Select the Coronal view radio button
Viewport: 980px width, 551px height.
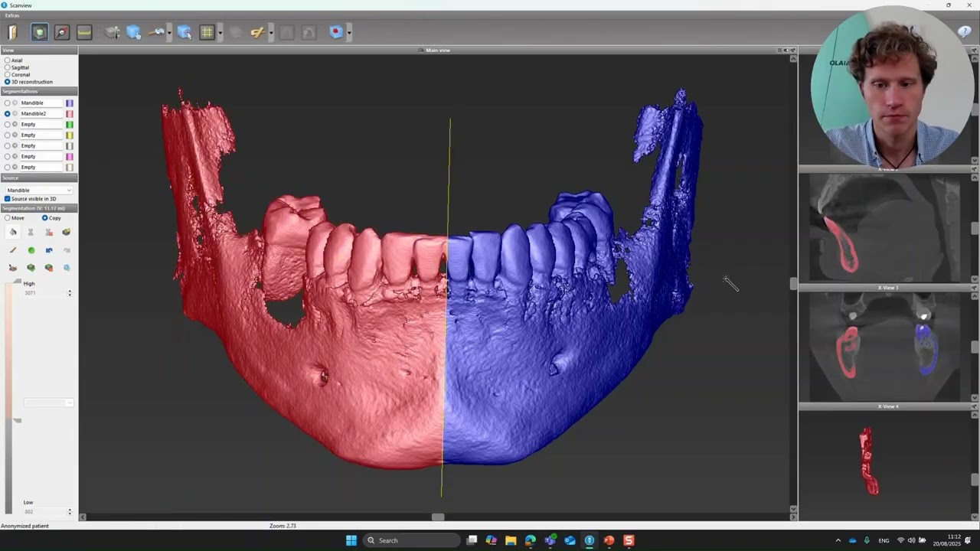[x=8, y=74]
